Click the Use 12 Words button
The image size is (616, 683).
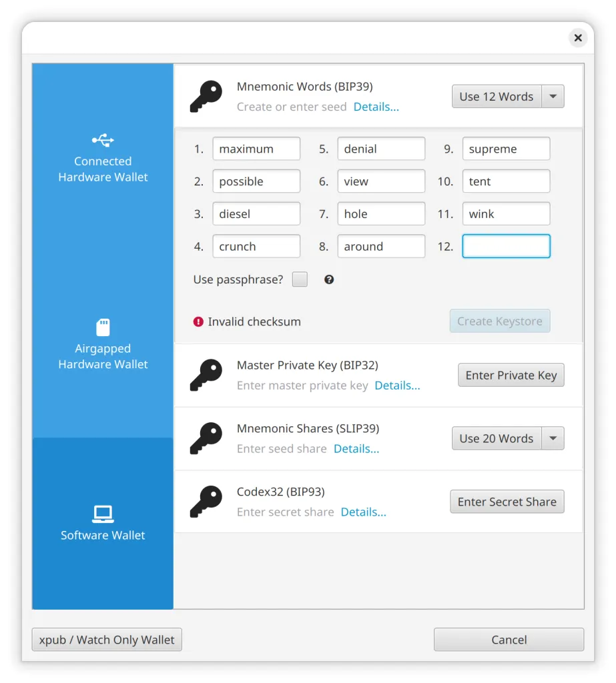[x=497, y=97]
